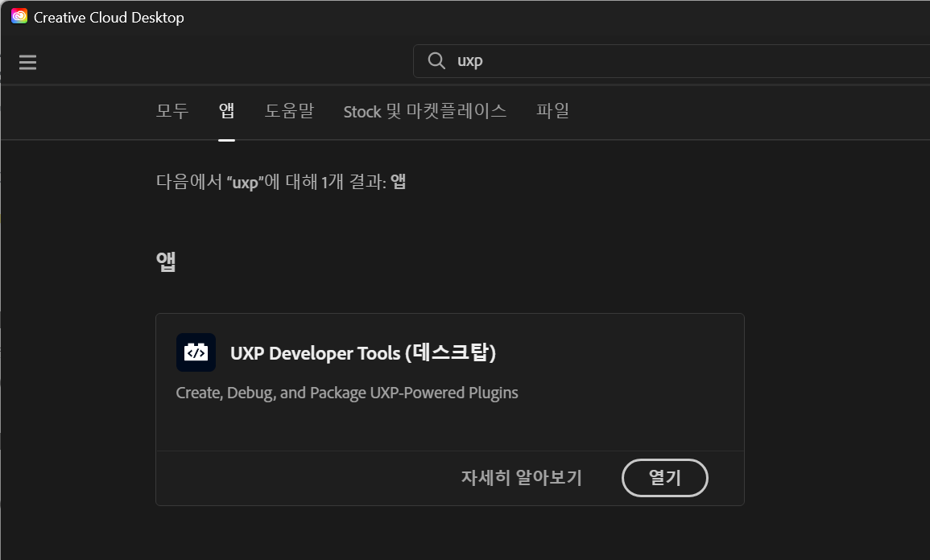930x560 pixels.
Task: Click the UXP Developer Tools app icon
Action: [x=196, y=352]
